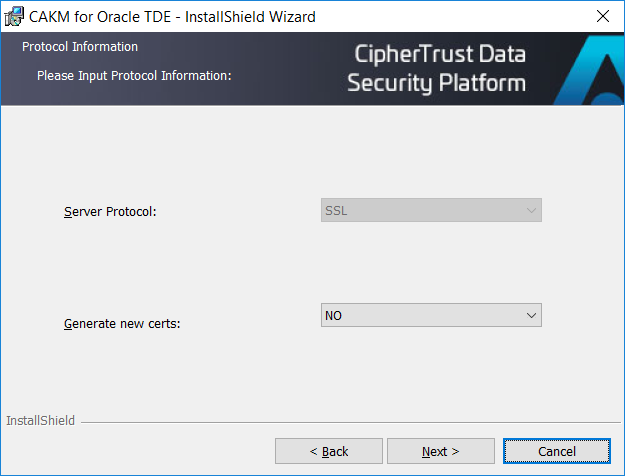The image size is (625, 476).
Task: Click the separator line beside the InstallShield label
Action: (x=350, y=422)
